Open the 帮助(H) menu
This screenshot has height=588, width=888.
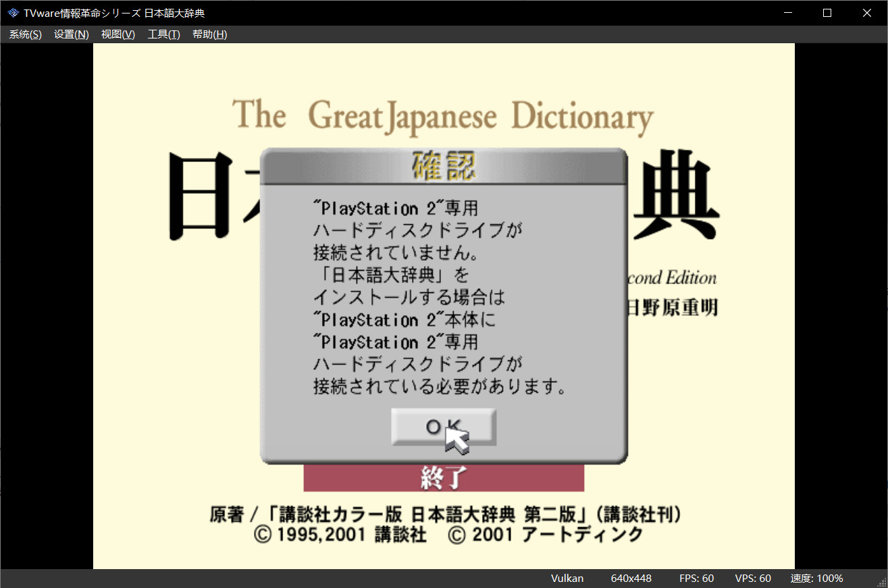point(209,34)
